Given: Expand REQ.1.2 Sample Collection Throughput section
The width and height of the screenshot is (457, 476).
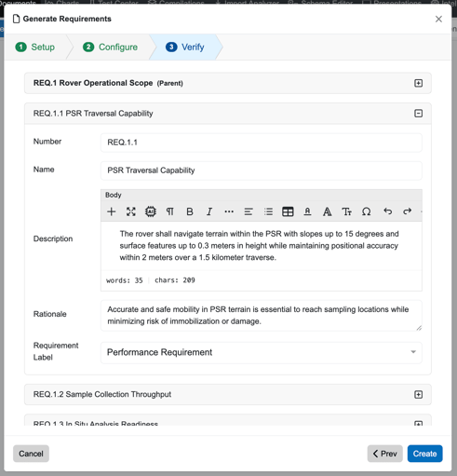Looking at the screenshot, I should (418, 394).
